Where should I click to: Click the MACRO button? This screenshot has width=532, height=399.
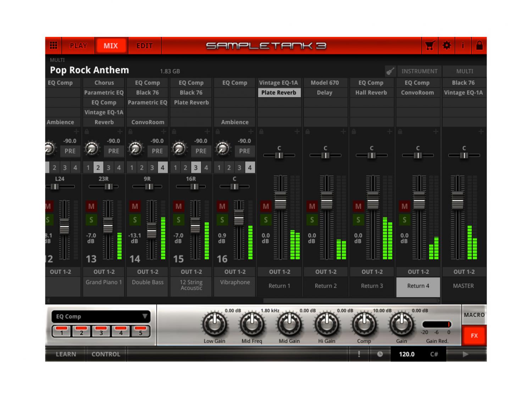[474, 315]
